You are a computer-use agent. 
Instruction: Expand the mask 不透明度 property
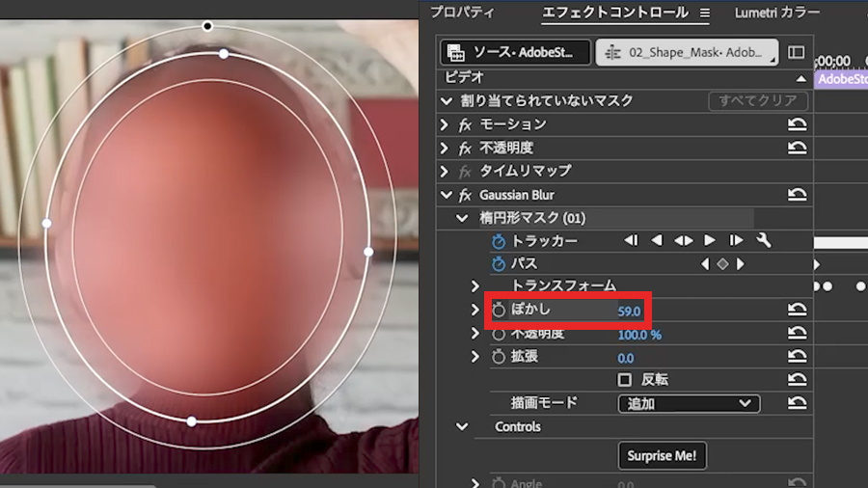tap(475, 333)
